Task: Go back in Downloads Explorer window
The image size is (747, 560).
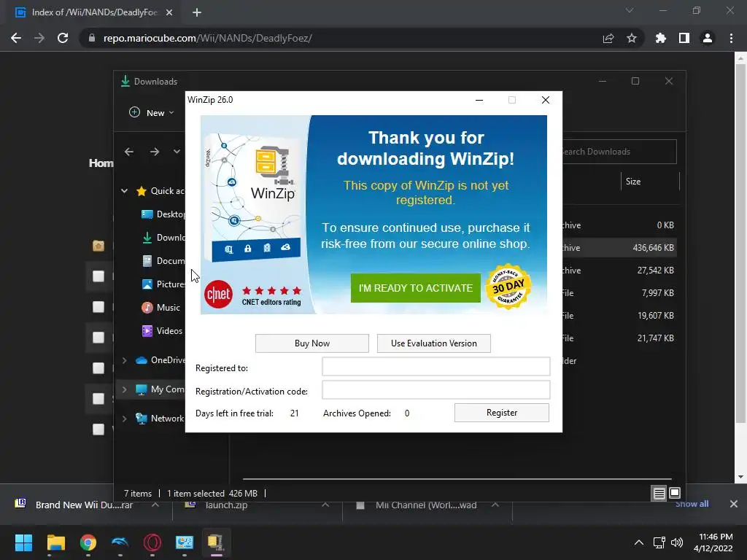Action: click(x=129, y=152)
